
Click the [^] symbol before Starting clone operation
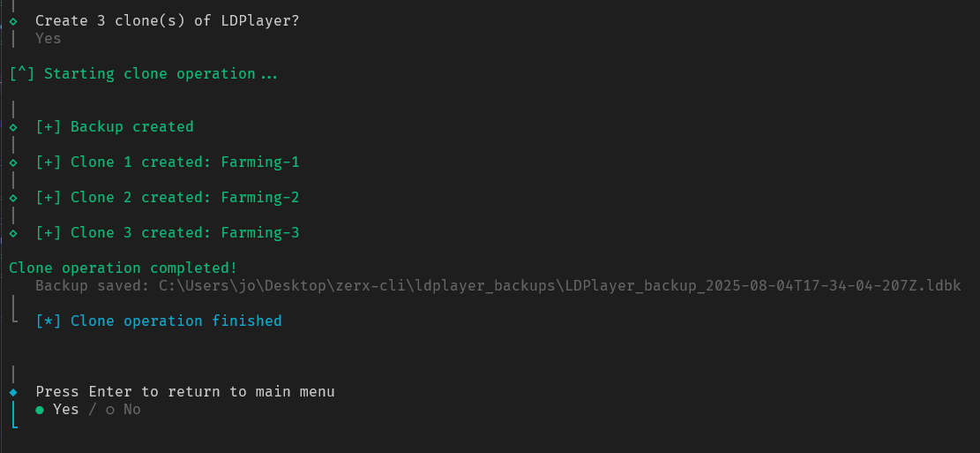(x=22, y=74)
